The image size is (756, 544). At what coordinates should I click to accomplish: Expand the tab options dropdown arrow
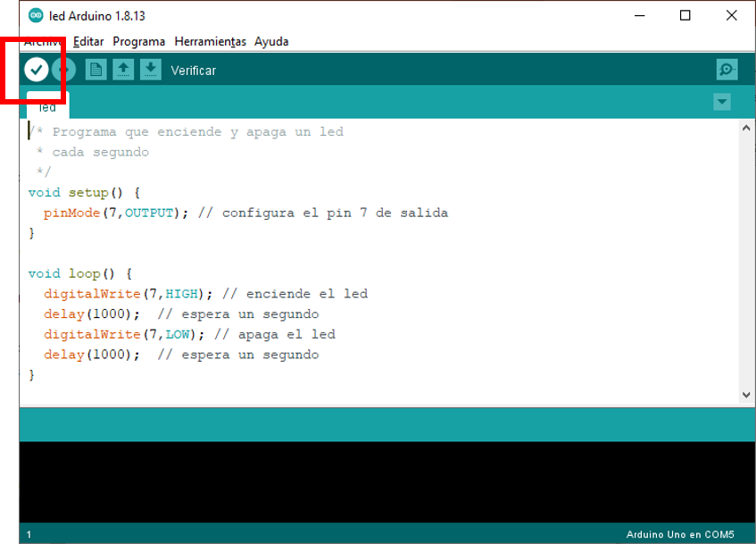(x=722, y=102)
